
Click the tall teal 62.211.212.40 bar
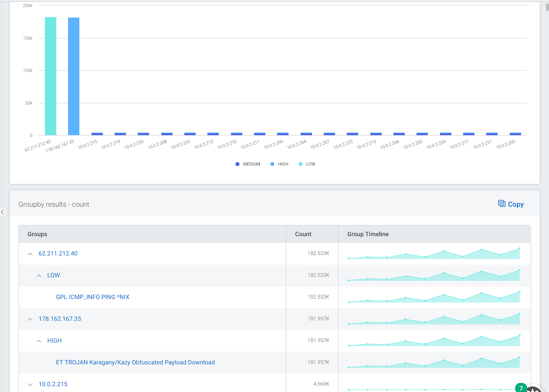point(50,76)
